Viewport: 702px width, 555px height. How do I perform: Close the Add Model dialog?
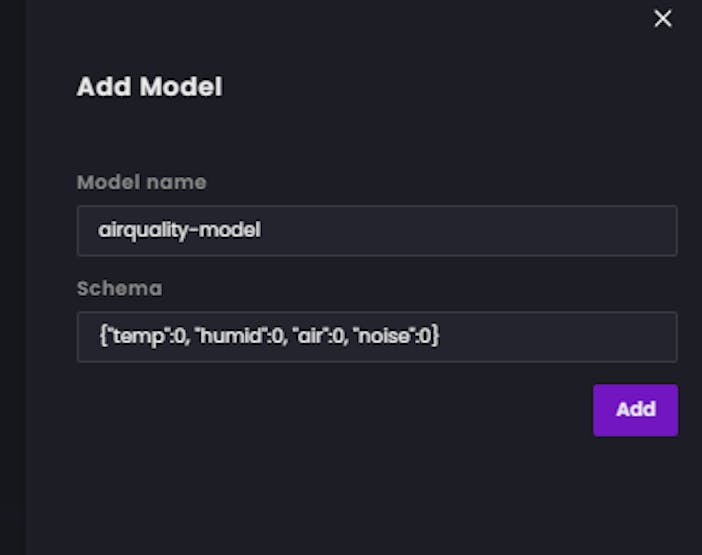(662, 18)
